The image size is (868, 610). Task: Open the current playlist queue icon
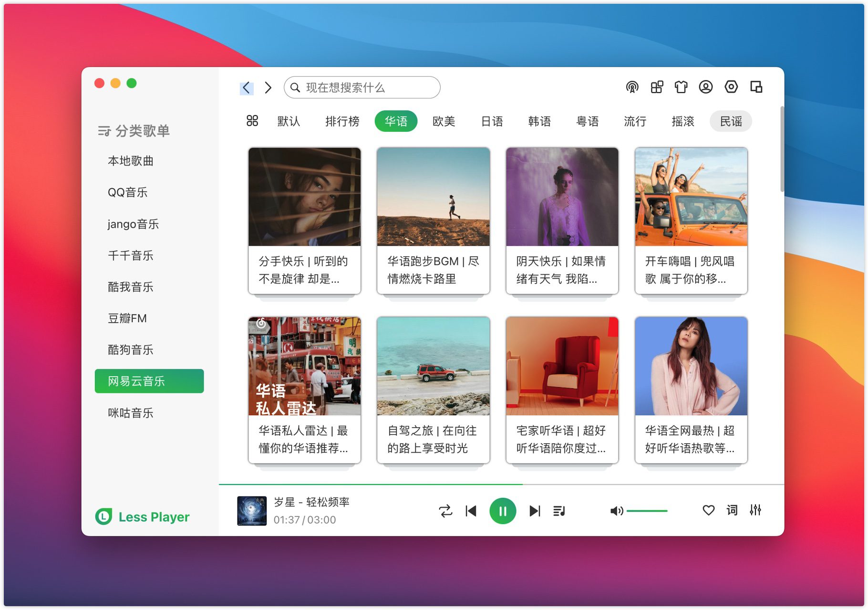559,511
